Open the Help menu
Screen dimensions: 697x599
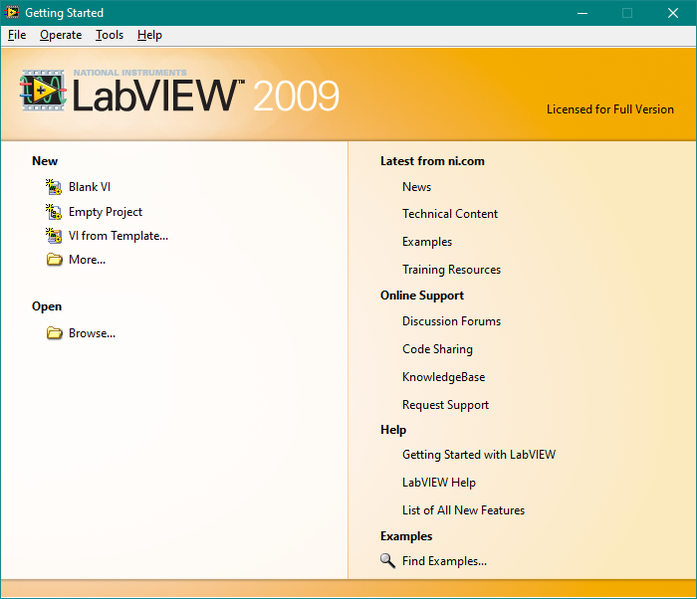point(149,35)
